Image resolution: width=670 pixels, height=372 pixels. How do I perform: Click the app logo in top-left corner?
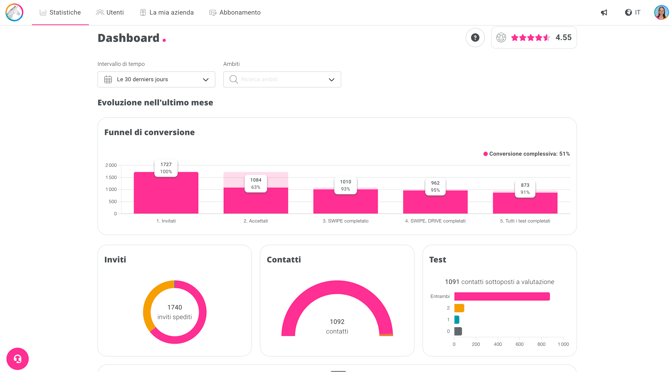point(14,12)
